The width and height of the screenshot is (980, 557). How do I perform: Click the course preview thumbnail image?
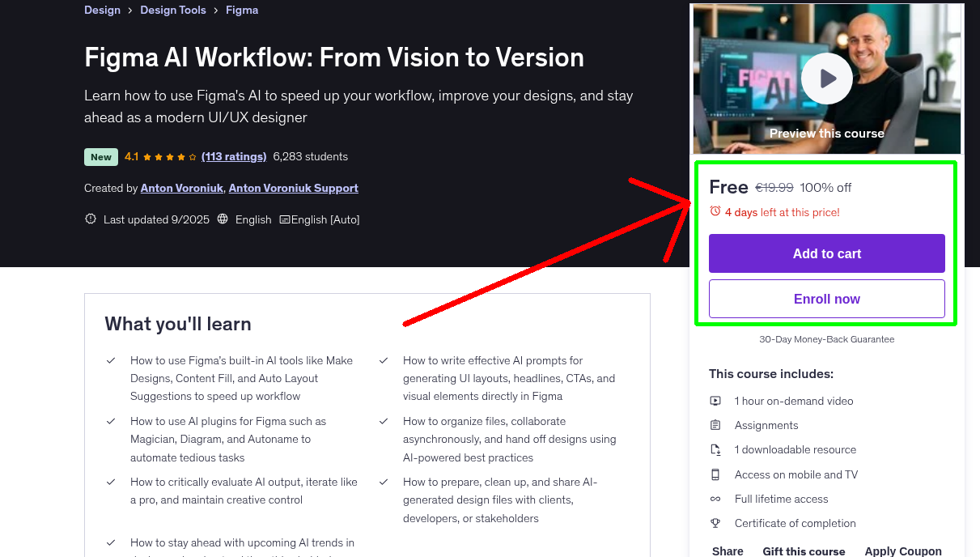(827, 79)
